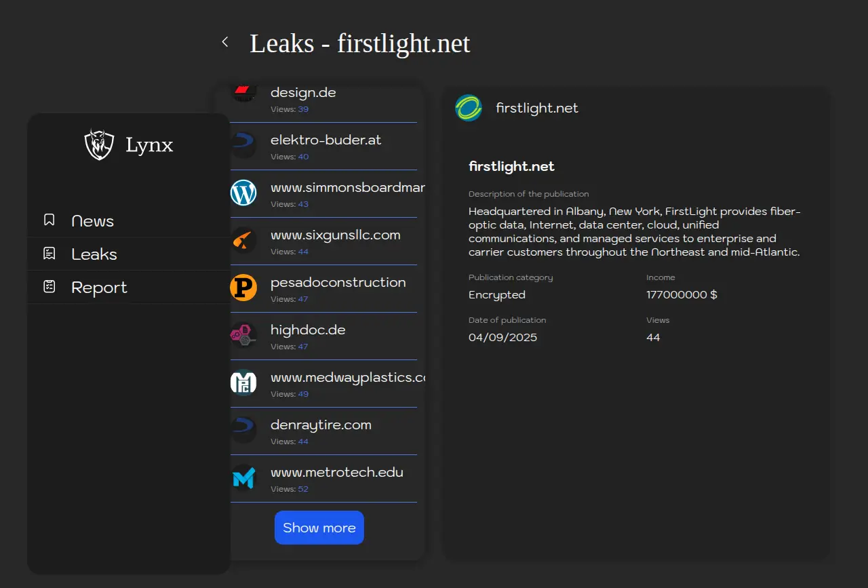
Task: Click the Report checklist icon
Action: (x=49, y=287)
